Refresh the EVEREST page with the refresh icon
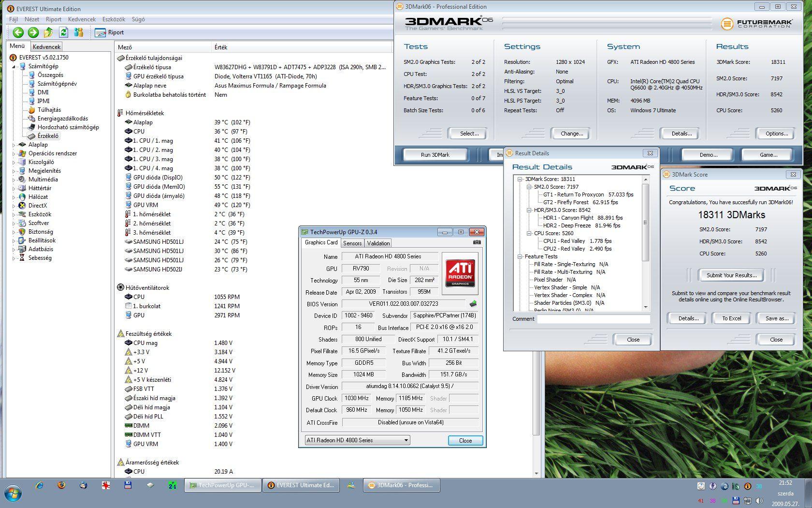The image size is (812, 508). coord(63,32)
